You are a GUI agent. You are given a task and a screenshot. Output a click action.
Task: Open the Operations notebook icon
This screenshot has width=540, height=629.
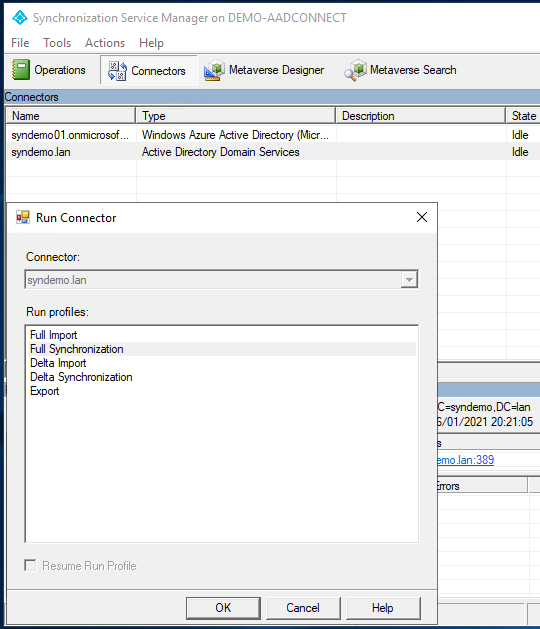21,69
